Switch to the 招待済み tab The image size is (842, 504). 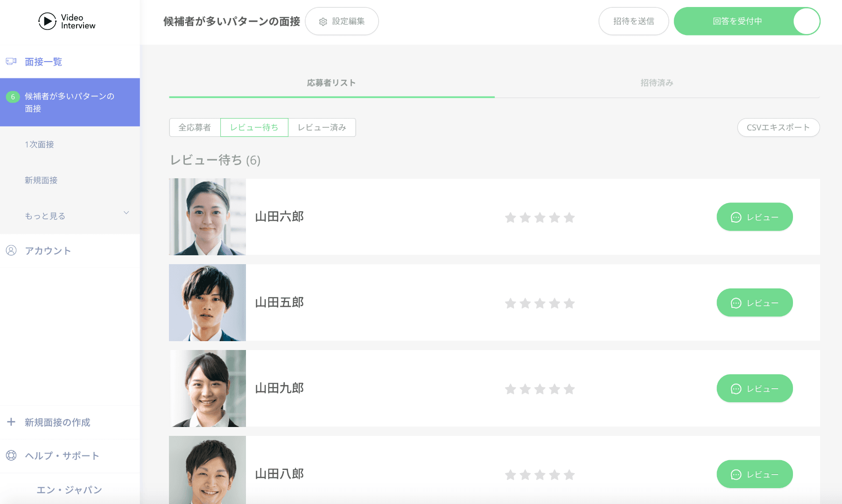pyautogui.click(x=657, y=83)
